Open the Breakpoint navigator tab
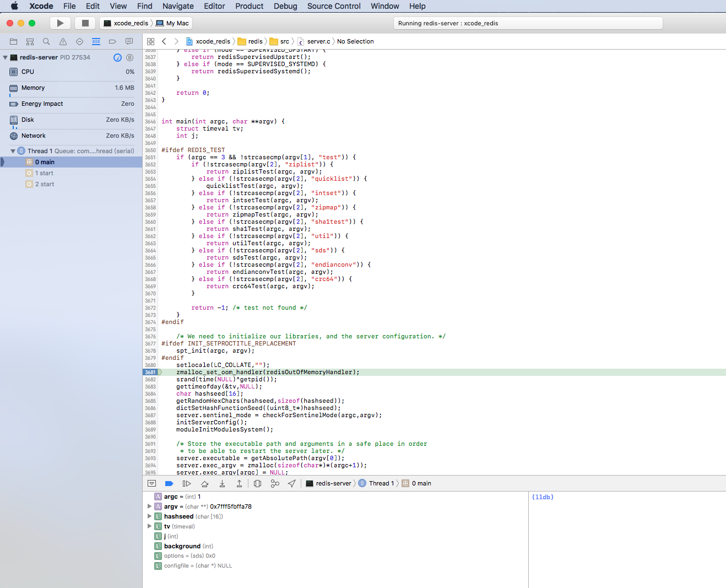This screenshot has width=726, height=588. click(x=112, y=41)
